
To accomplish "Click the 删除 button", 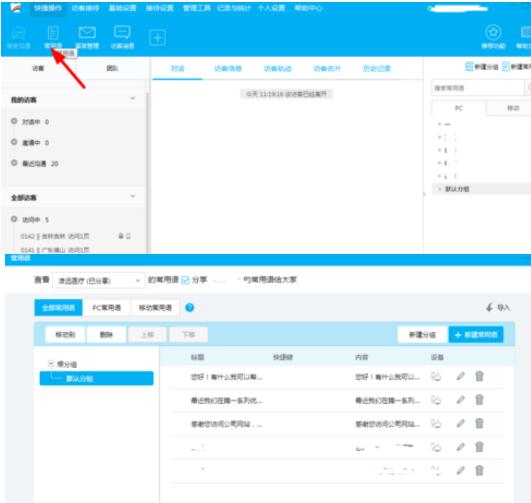I will [x=106, y=335].
